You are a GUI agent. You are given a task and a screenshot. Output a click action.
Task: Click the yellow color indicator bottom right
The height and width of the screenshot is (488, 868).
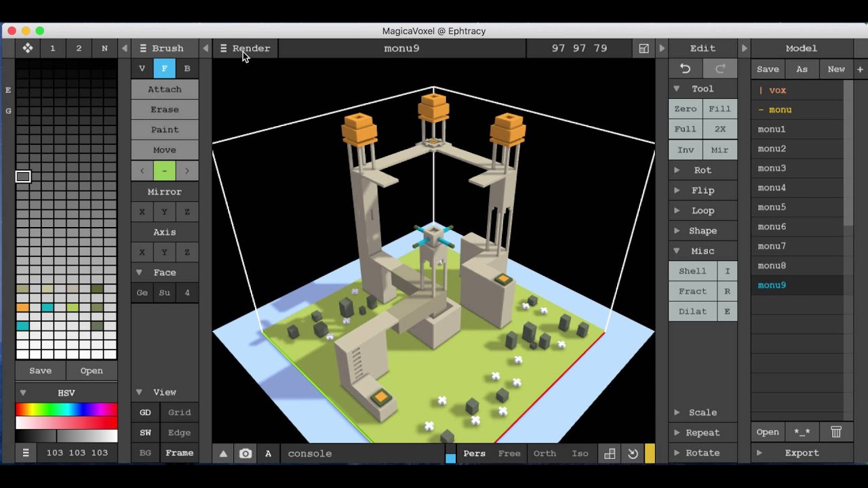point(650,453)
